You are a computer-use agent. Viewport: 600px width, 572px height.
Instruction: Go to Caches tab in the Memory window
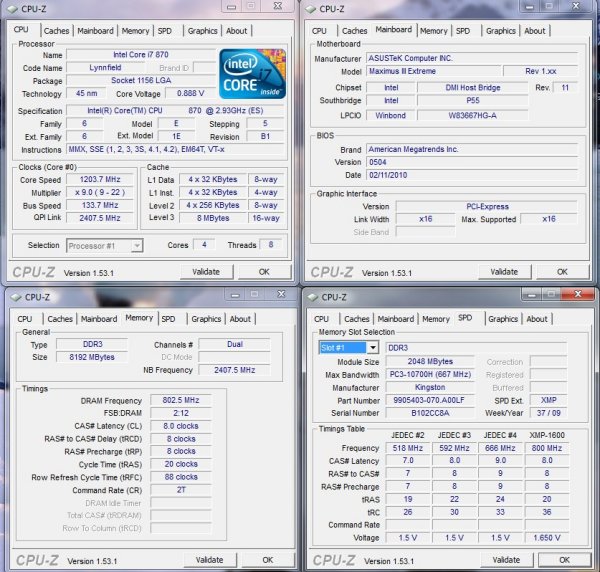tap(60, 319)
